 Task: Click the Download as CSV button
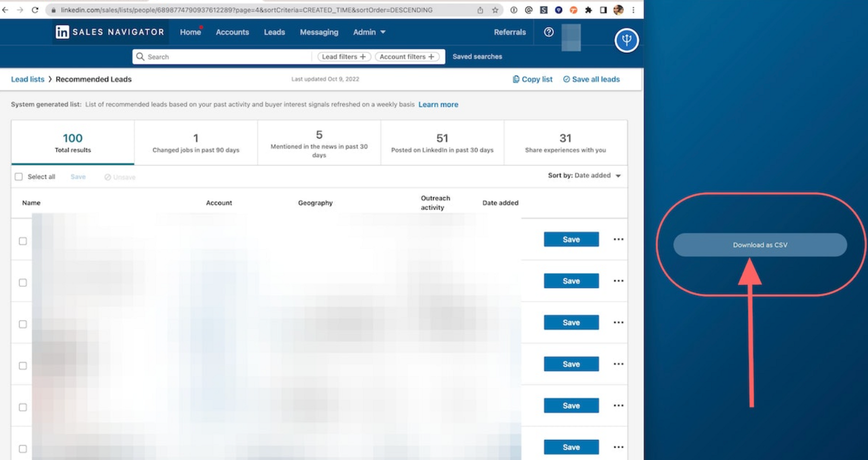(760, 245)
